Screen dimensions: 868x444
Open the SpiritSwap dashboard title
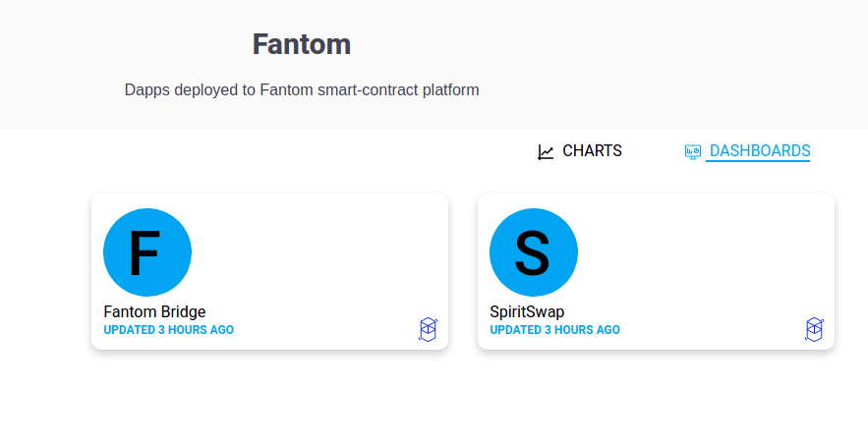527,311
